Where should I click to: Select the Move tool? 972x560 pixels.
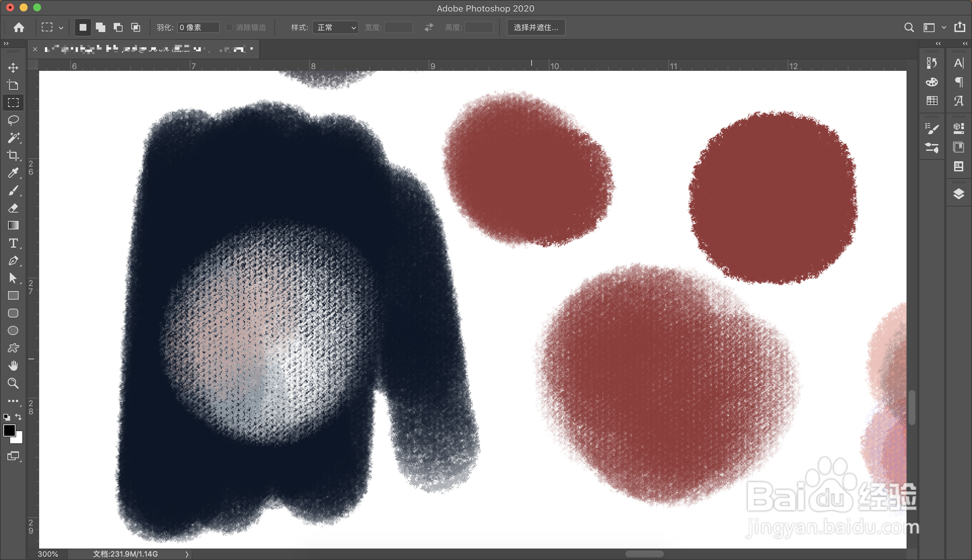[x=13, y=68]
